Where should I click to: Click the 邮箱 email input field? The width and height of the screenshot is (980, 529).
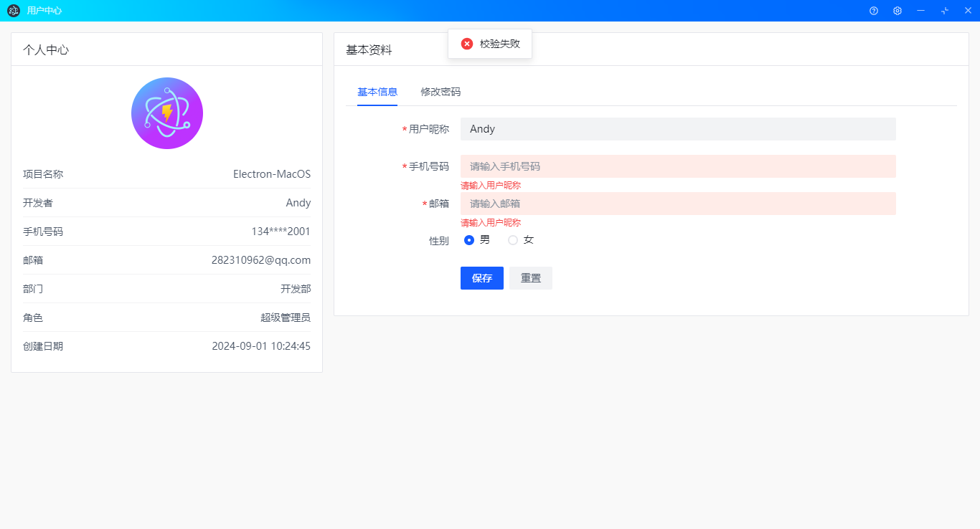(678, 204)
